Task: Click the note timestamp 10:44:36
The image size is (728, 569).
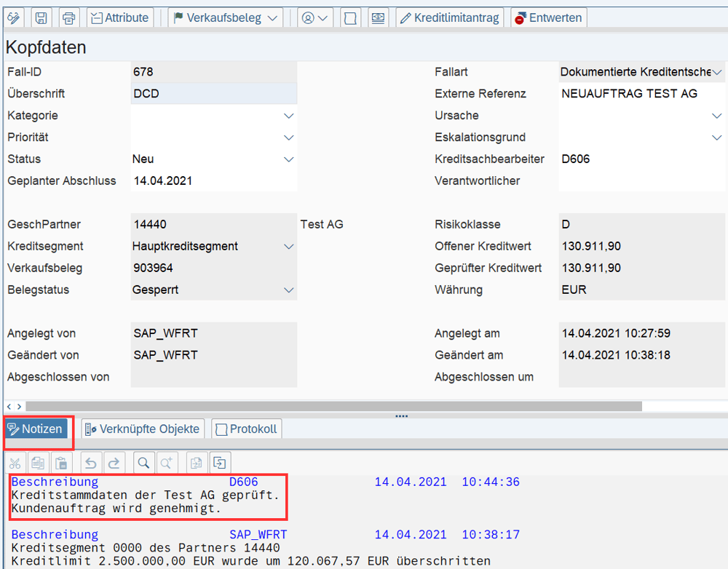Action: 491,482
